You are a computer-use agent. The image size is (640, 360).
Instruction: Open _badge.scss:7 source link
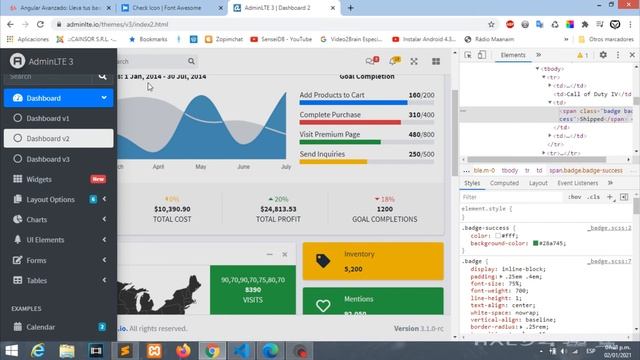tap(609, 261)
